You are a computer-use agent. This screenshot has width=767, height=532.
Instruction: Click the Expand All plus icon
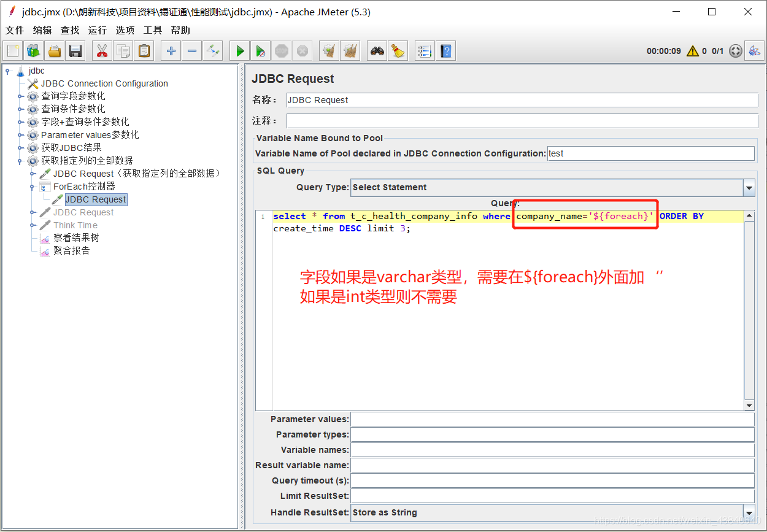tap(171, 51)
